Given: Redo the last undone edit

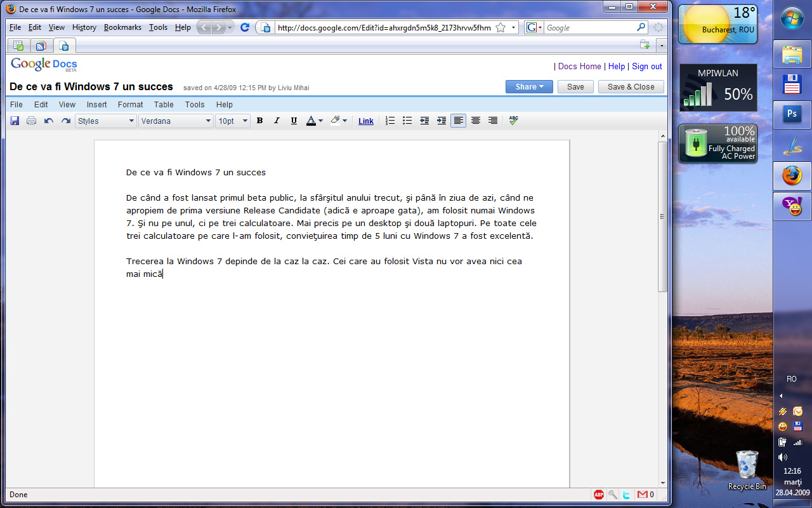Looking at the screenshot, I should click(65, 121).
